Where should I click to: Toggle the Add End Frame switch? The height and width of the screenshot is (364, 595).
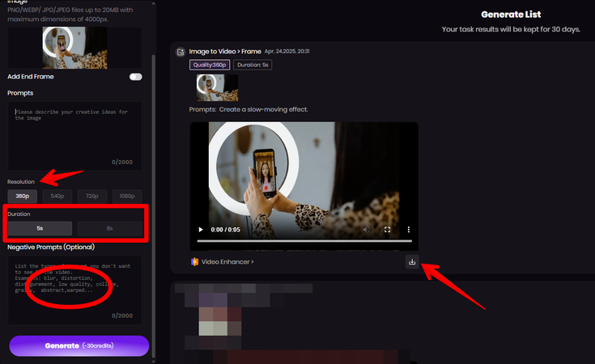[x=135, y=77]
